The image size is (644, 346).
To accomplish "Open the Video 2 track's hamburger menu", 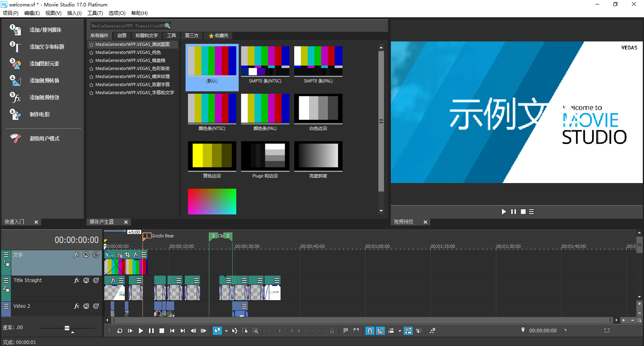I will tap(6, 306).
